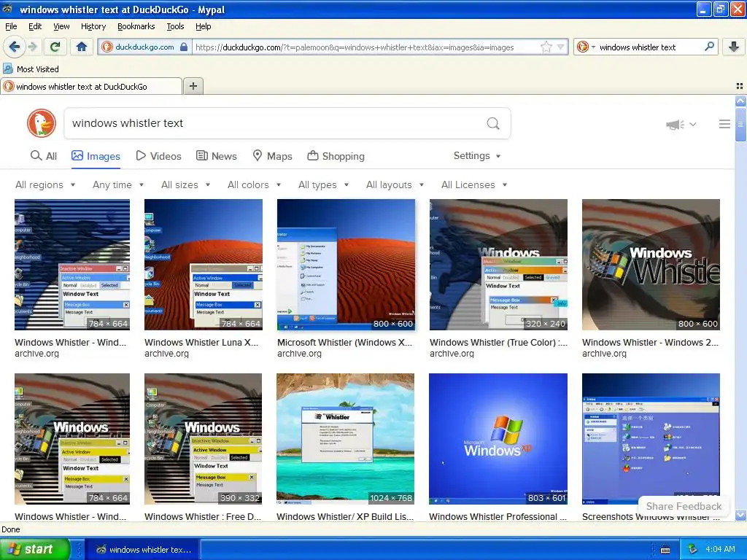This screenshot has height=560, width=747.
Task: Open a new tab with plus button
Action: 193,86
